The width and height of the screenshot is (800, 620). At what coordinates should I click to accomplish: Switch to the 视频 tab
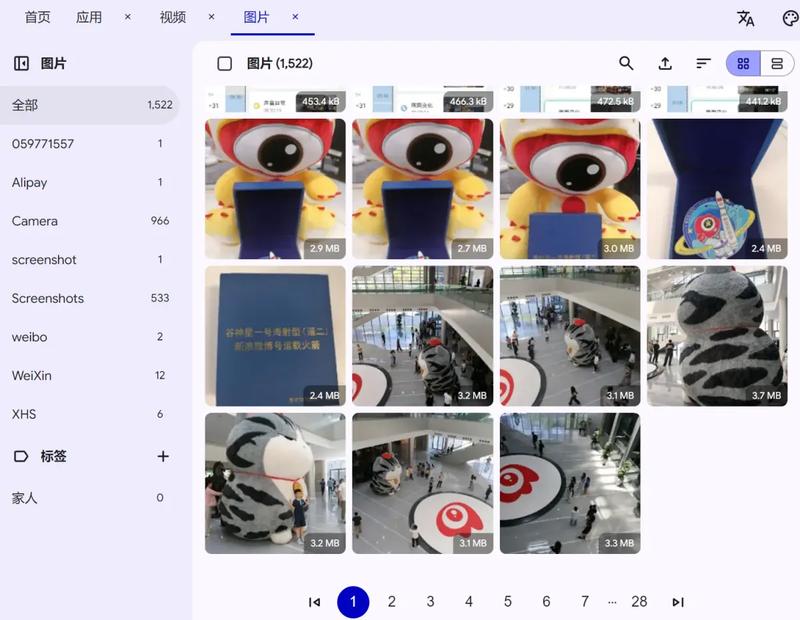[173, 17]
